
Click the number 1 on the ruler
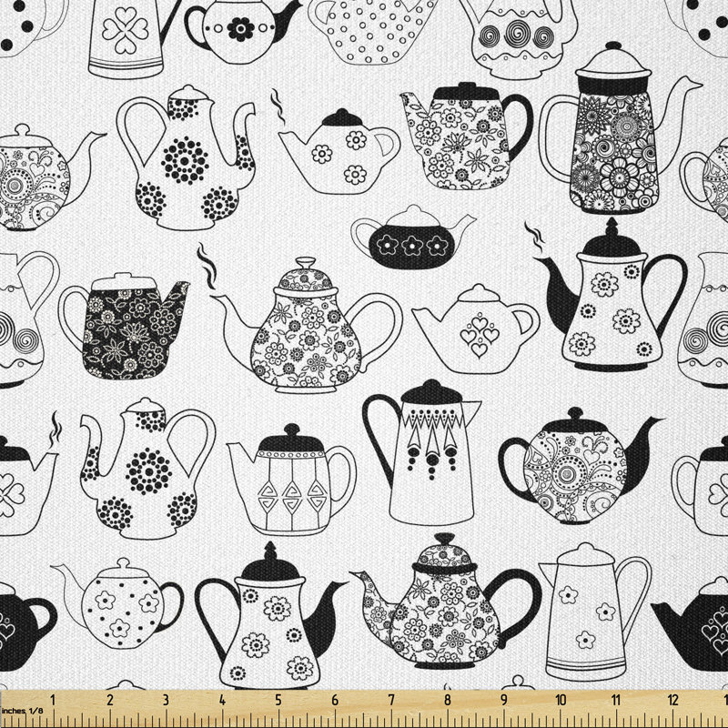(53, 700)
